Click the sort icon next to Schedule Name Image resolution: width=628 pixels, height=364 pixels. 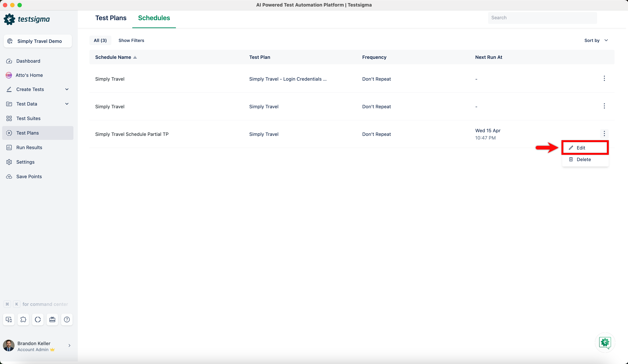point(135,57)
